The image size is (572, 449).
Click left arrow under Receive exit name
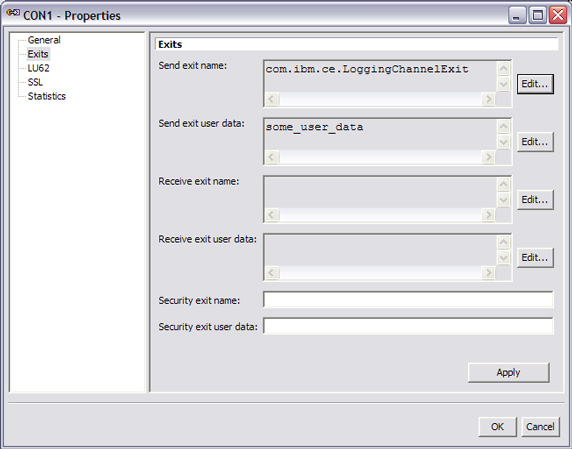(x=272, y=215)
